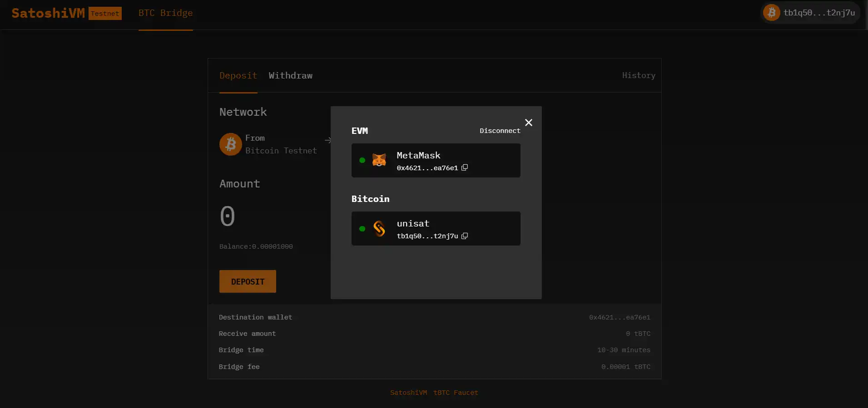Click the MetaMask fox icon
Screen dimensions: 868x408
click(x=379, y=160)
